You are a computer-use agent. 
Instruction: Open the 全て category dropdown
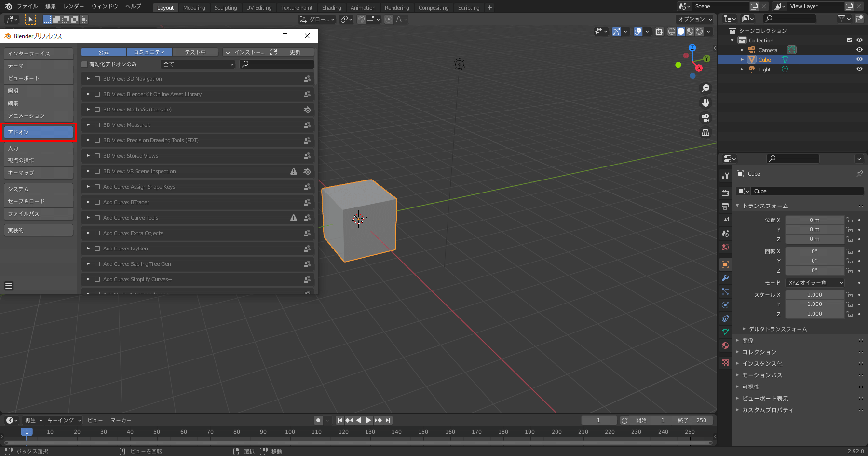click(198, 64)
